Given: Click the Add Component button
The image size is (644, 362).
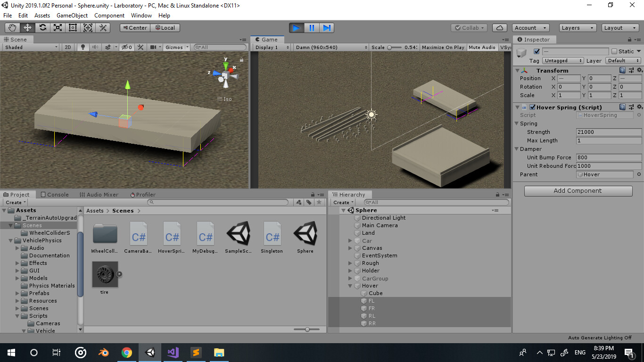Looking at the screenshot, I should [x=578, y=191].
